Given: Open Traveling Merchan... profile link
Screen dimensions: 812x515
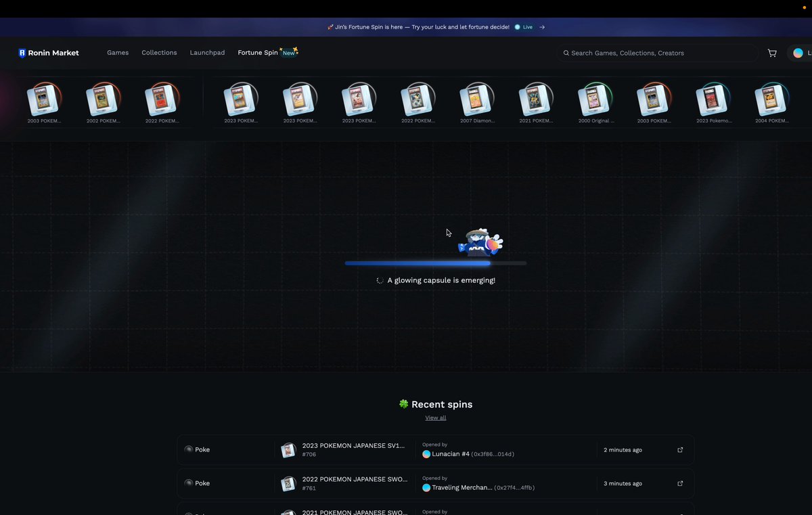Looking at the screenshot, I should (x=462, y=487).
